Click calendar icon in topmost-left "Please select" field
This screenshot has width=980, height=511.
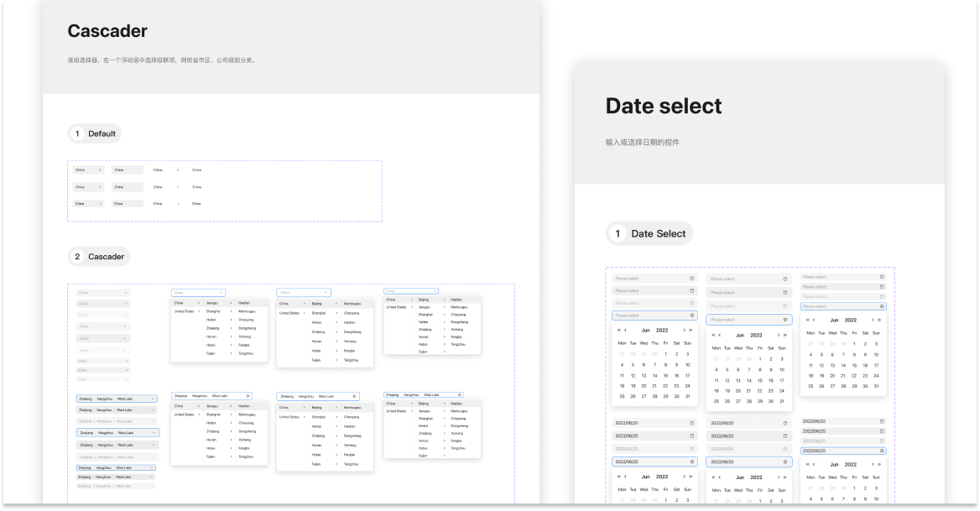coord(692,278)
